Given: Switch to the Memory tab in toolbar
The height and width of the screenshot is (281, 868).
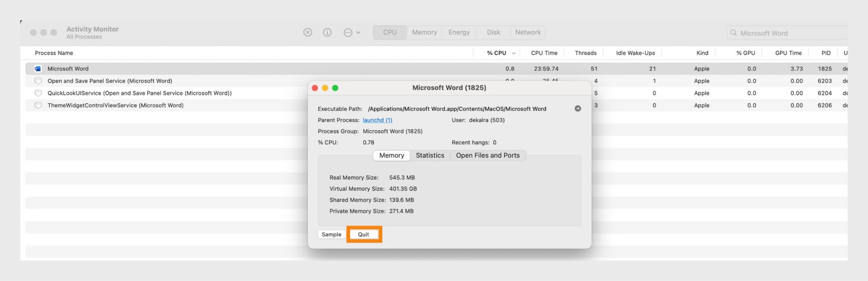Looking at the screenshot, I should [x=424, y=33].
